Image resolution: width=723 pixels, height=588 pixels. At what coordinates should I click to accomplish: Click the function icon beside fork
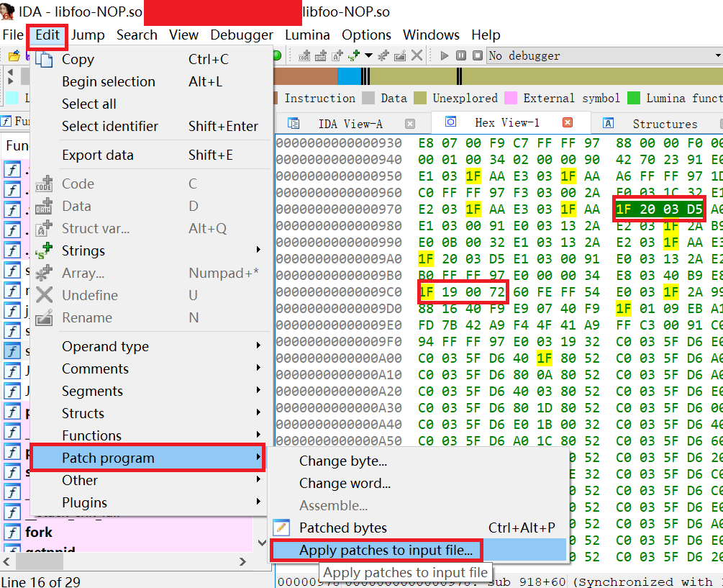12,533
